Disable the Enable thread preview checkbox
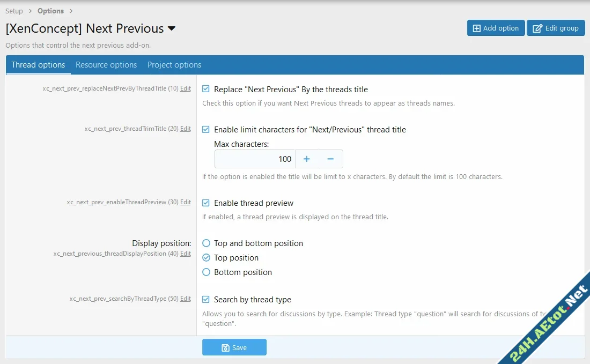The height and width of the screenshot is (364, 590). pos(206,203)
